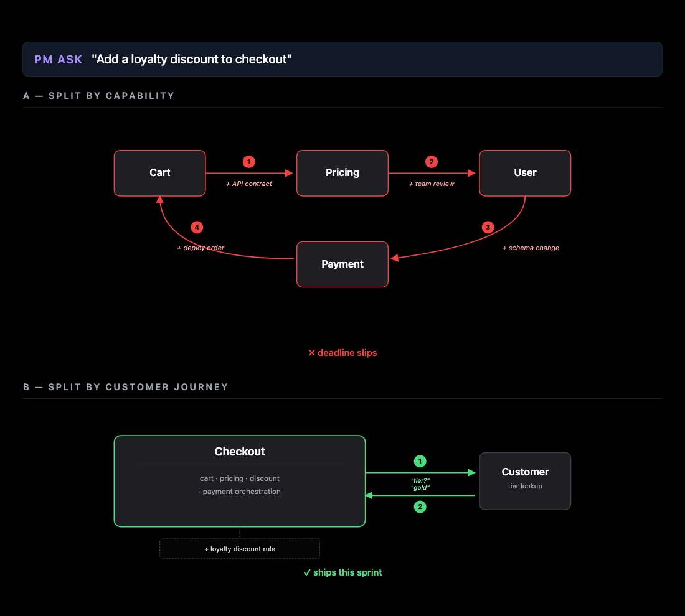This screenshot has height=616, width=685.
Task: Click the quote "Add a loyalty discount to checkout"
Action: 192,59
